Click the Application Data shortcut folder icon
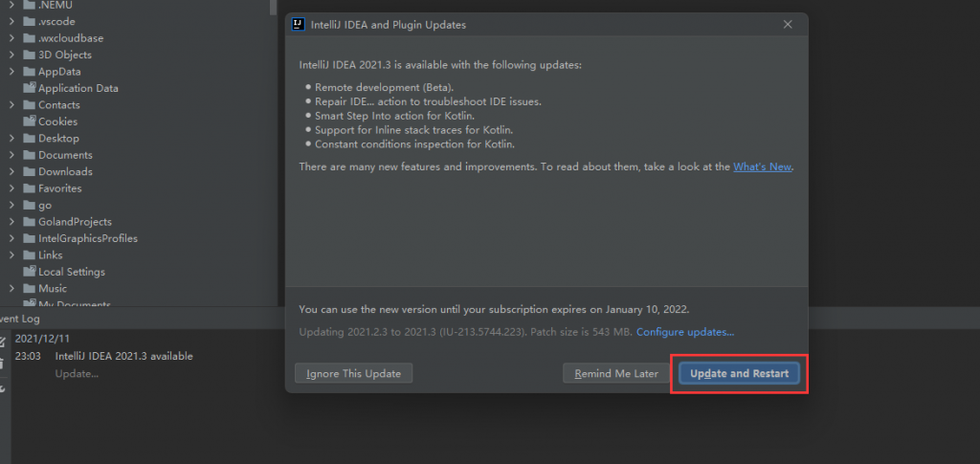 coord(29,88)
